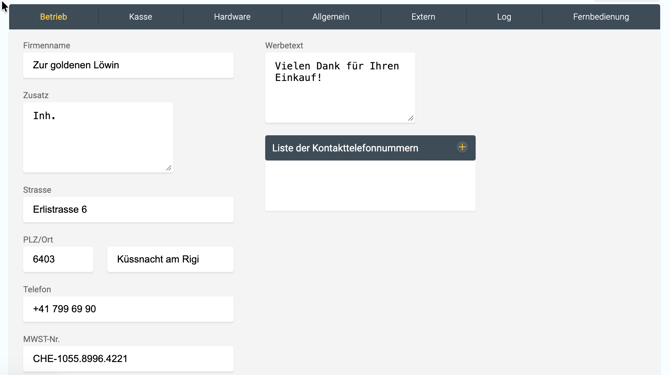Click the Werbetext label
The width and height of the screenshot is (670, 375).
[284, 45]
